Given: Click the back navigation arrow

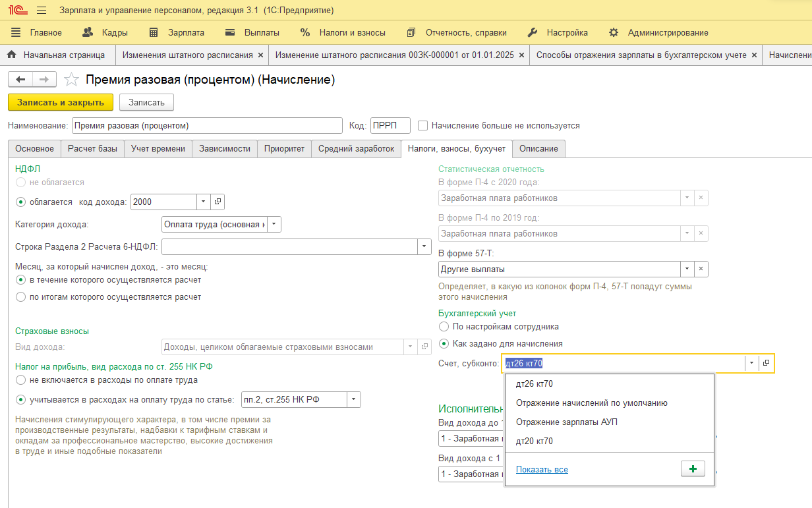Looking at the screenshot, I should point(20,79).
